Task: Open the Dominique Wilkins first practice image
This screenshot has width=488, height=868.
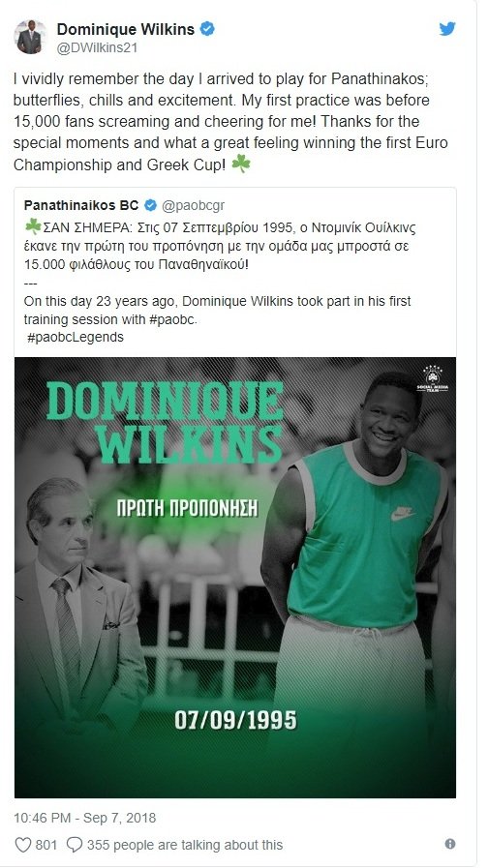Action: [235, 578]
